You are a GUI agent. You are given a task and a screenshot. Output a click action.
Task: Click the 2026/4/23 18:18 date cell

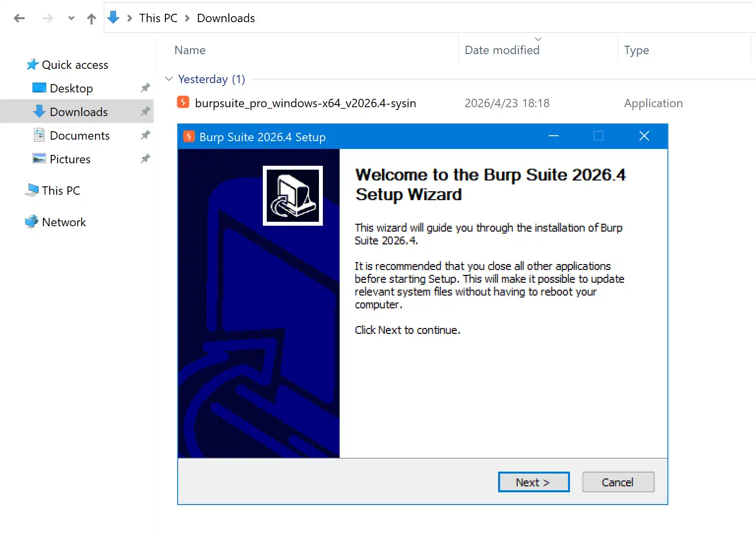pos(507,103)
